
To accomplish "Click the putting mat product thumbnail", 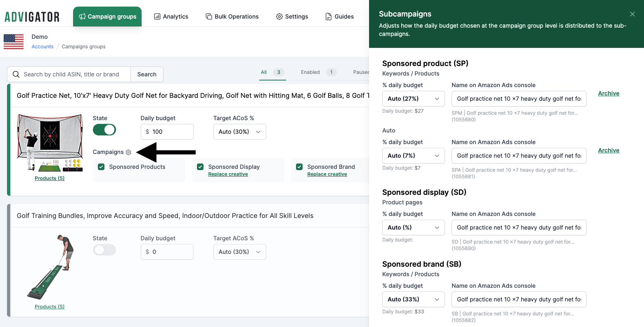I will (x=50, y=267).
